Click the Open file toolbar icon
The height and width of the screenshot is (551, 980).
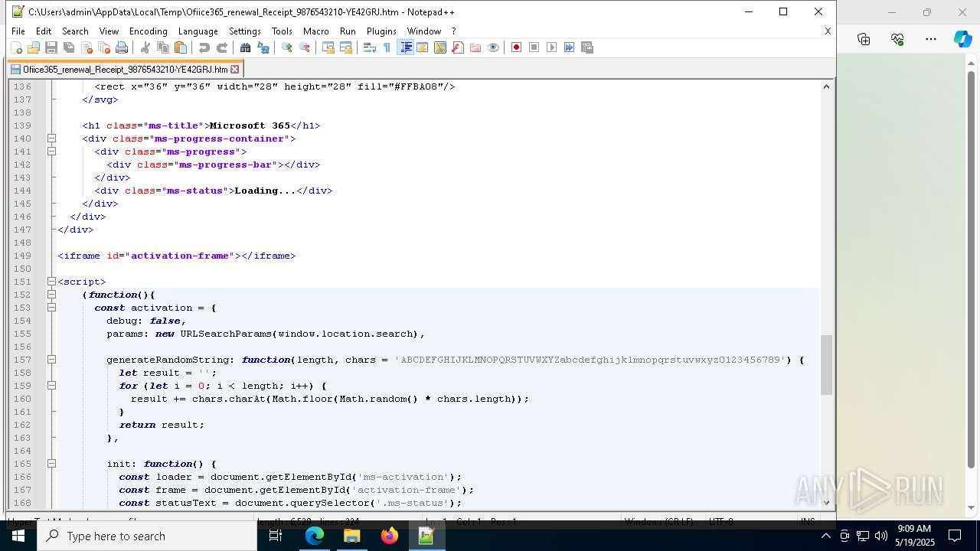click(34, 47)
